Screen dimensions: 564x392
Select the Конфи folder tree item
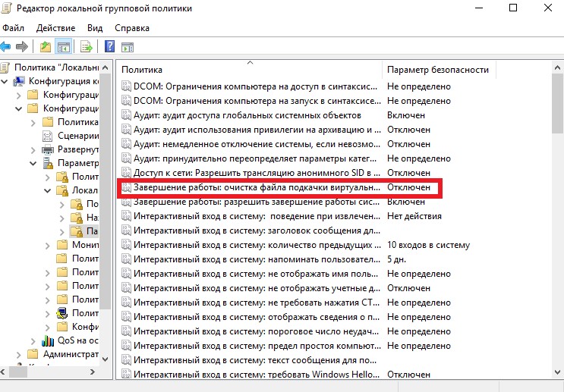coord(85,327)
